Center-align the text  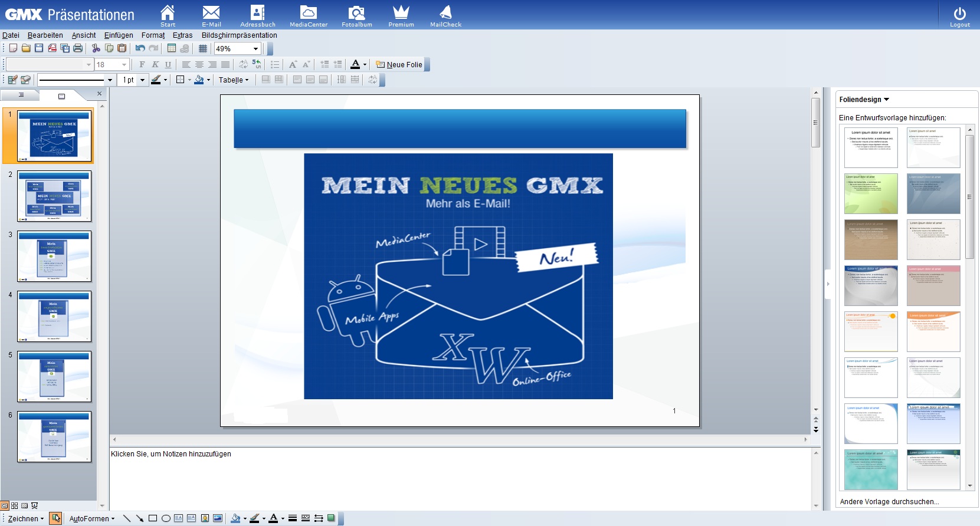pos(199,64)
